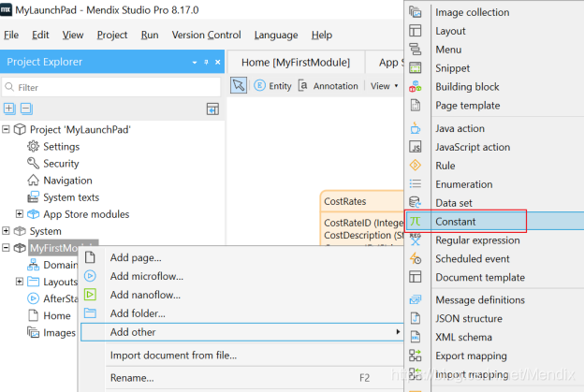Collapse the Project 'MyLaunchPad' node
Viewport: 584px width, 392px height.
[6, 129]
